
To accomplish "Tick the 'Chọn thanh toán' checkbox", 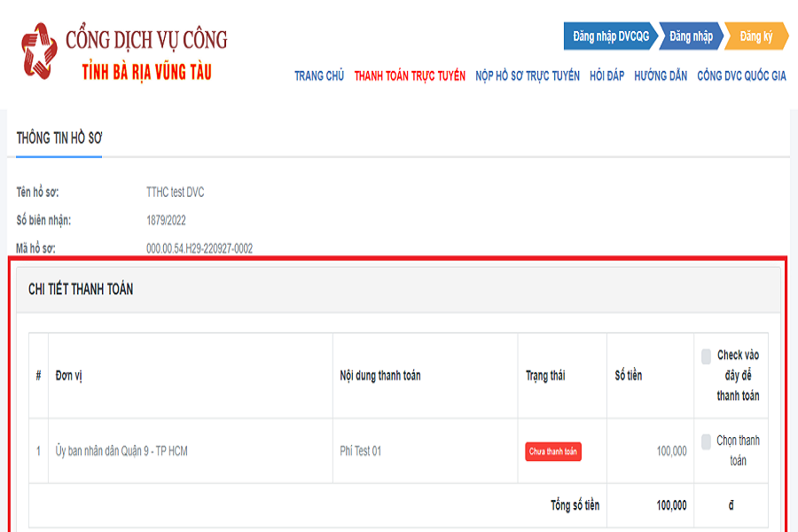I will (x=706, y=442).
